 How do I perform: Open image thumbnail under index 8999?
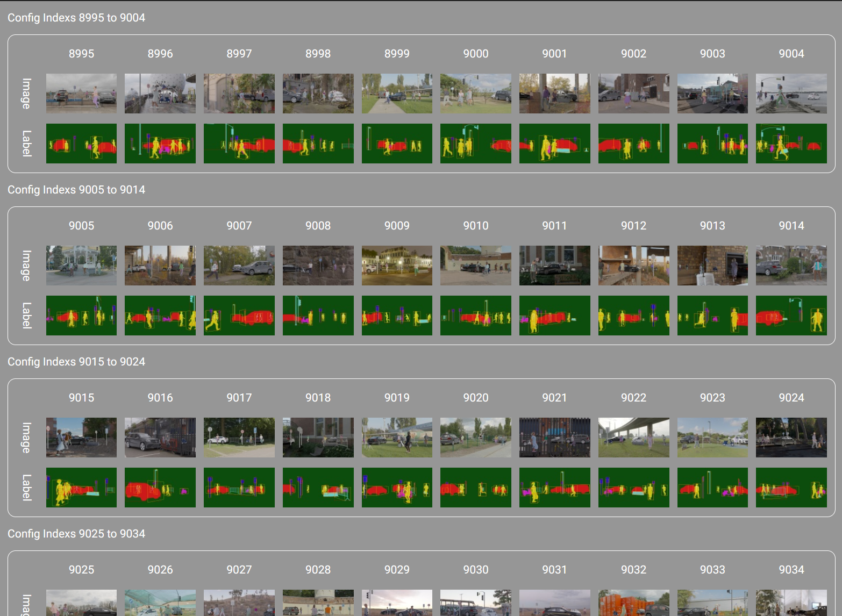pos(397,94)
